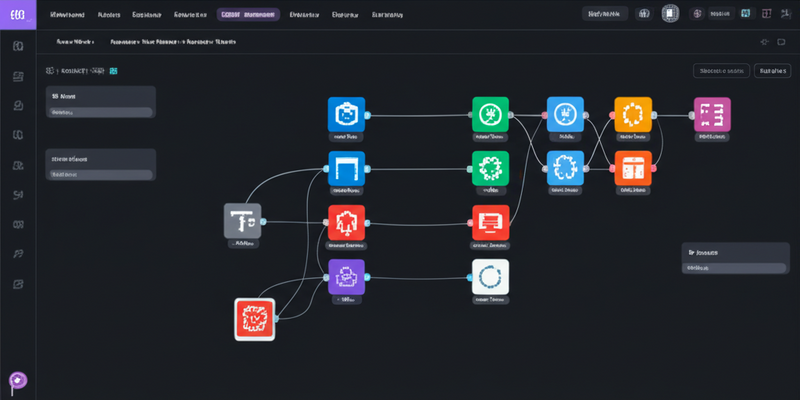The width and height of the screenshot is (800, 400).
Task: Click the input field in the top left panel
Action: click(101, 113)
